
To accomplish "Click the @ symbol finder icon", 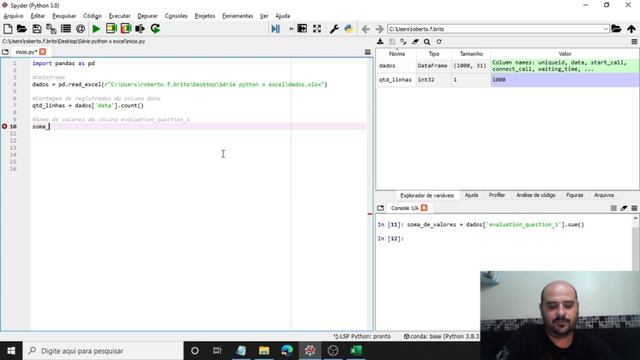I will coord(80,29).
